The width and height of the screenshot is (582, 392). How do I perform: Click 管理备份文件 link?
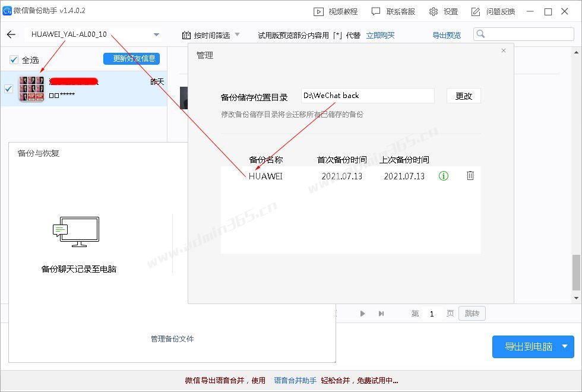pos(172,339)
